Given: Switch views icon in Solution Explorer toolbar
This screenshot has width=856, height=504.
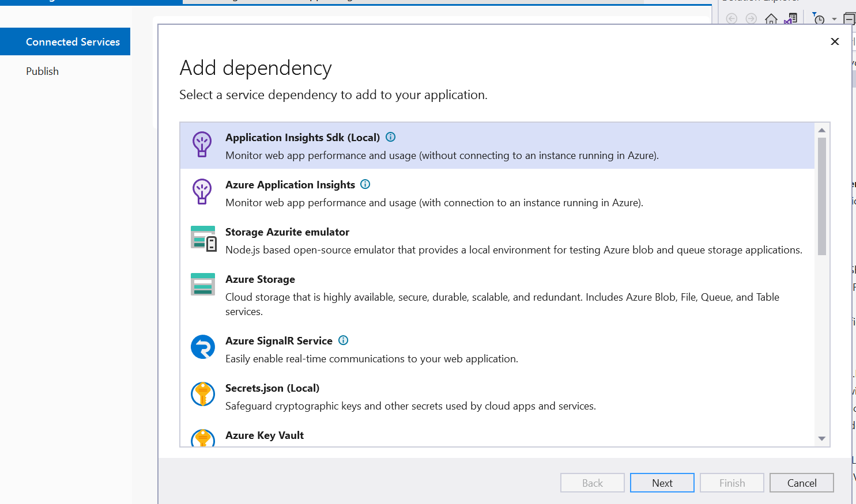Looking at the screenshot, I should (791, 18).
